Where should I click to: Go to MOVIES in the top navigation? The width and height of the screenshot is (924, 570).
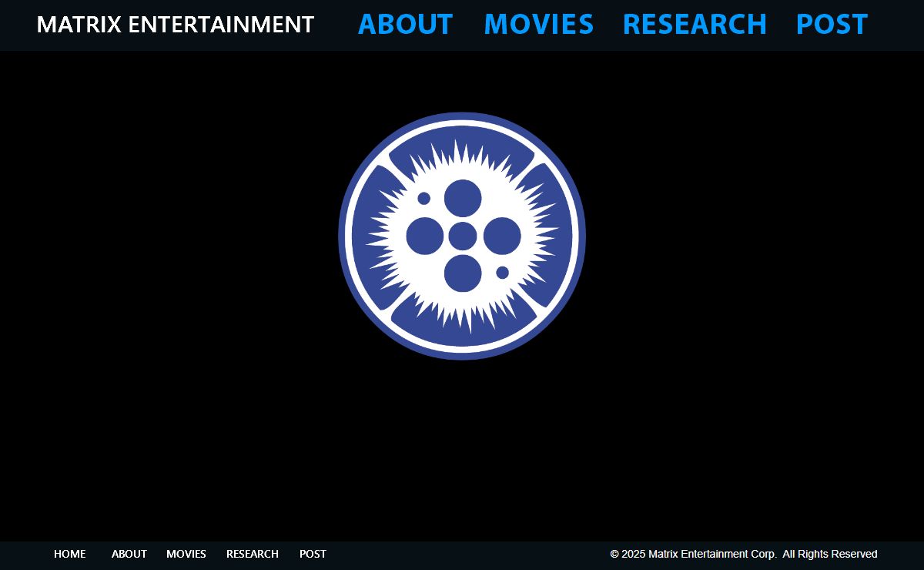[x=539, y=25]
